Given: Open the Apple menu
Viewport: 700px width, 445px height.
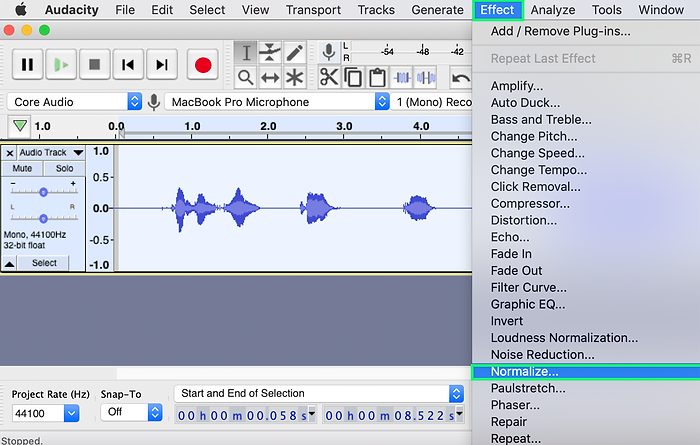Looking at the screenshot, I should tap(21, 9).
